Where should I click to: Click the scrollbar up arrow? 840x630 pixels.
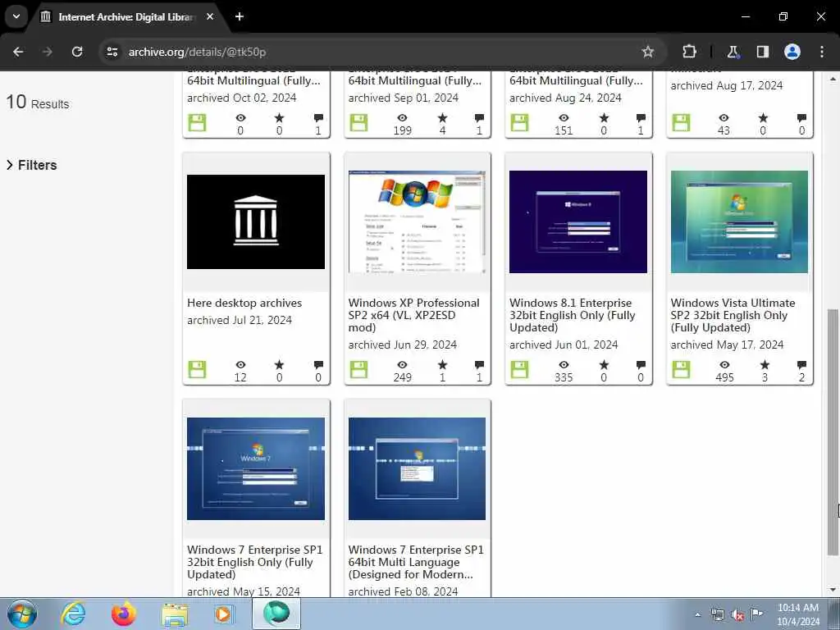click(833, 79)
